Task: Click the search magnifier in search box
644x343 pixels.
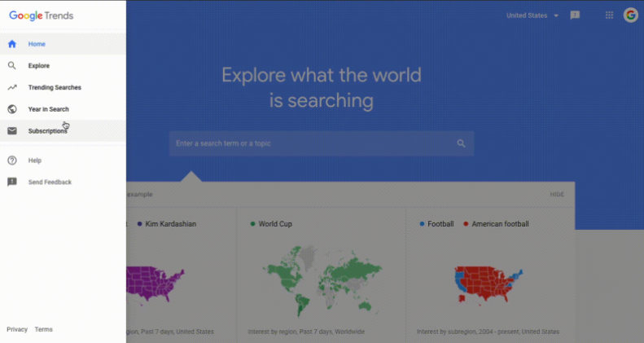Action: pos(461,143)
